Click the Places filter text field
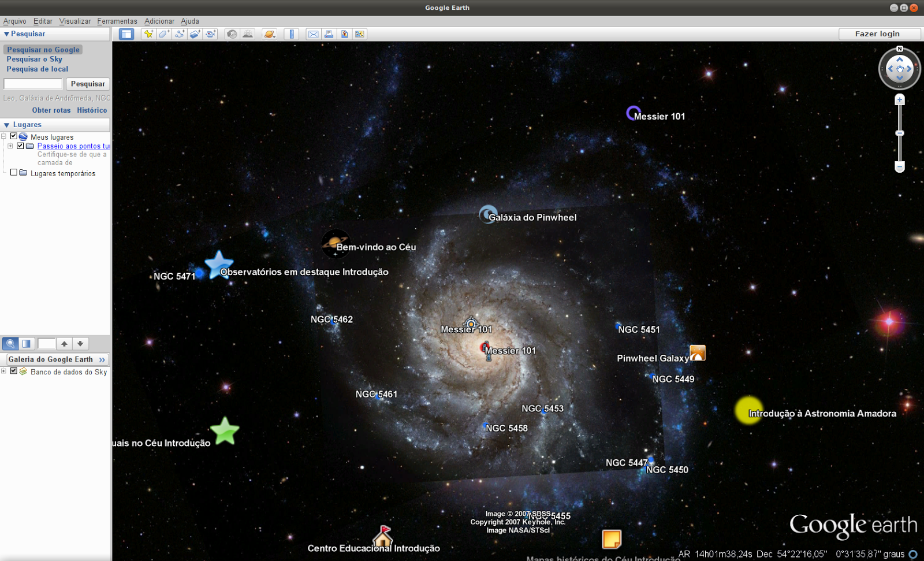The image size is (924, 561). tap(46, 344)
